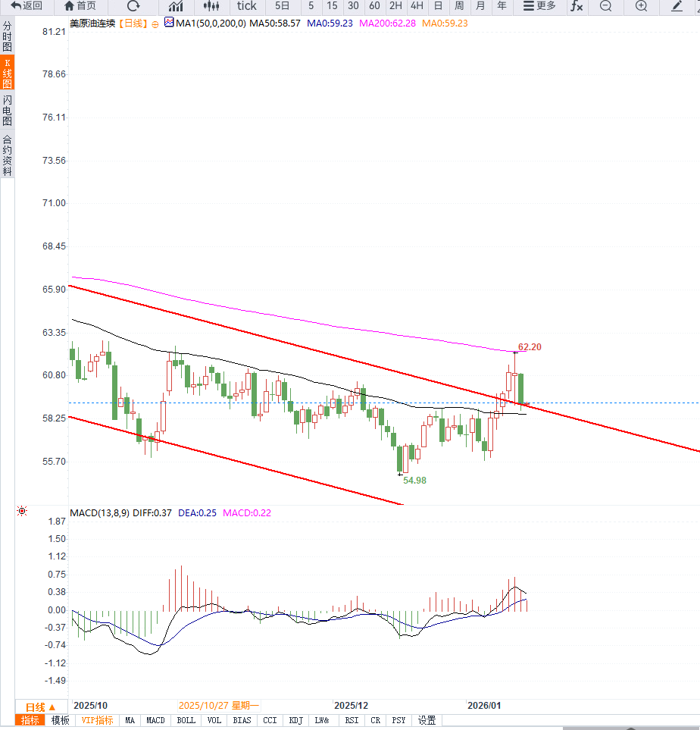
Task: Apply the VOL indicator
Action: [x=214, y=720]
